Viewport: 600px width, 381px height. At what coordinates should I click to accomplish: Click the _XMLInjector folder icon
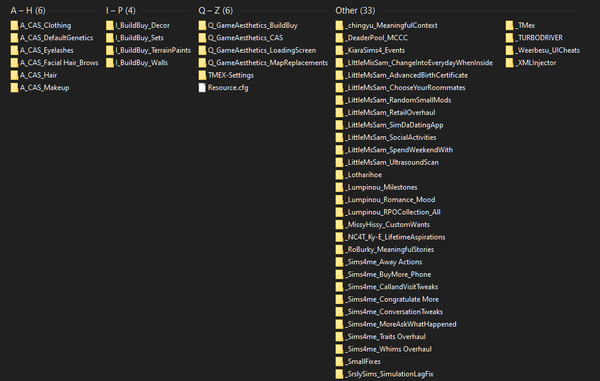[x=509, y=63]
